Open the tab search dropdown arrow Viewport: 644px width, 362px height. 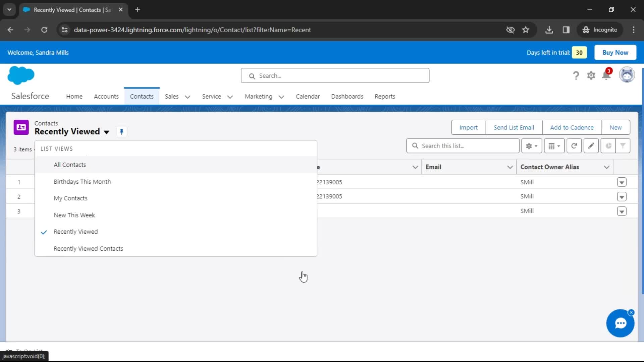click(x=9, y=10)
